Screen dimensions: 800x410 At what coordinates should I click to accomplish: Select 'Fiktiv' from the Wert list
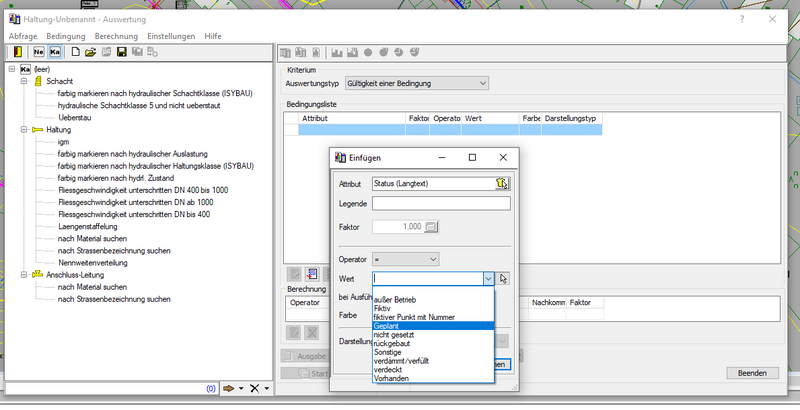[x=433, y=309]
